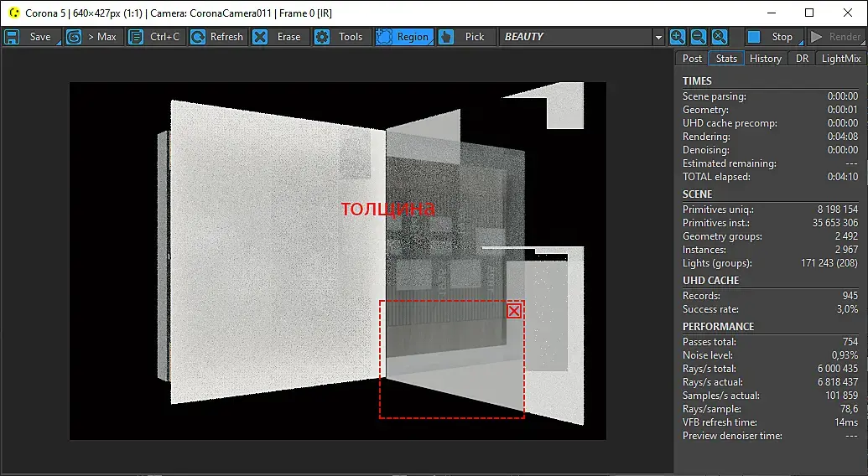The height and width of the screenshot is (476, 868).
Task: Enable the Pick tool label
Action: (x=475, y=37)
